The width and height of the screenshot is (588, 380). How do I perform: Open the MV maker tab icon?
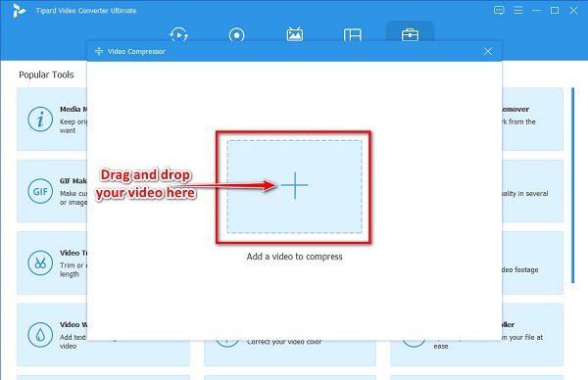point(295,34)
